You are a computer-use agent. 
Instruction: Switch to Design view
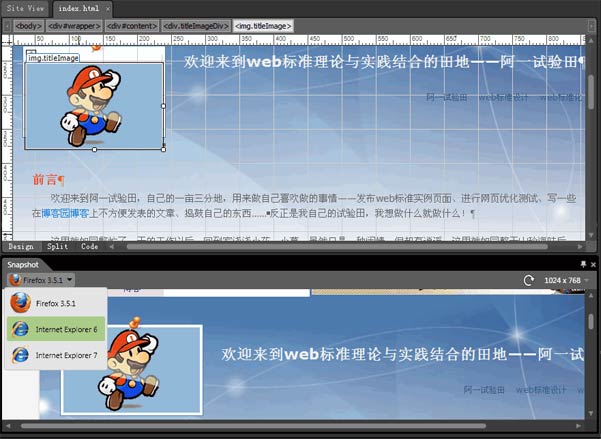point(21,247)
